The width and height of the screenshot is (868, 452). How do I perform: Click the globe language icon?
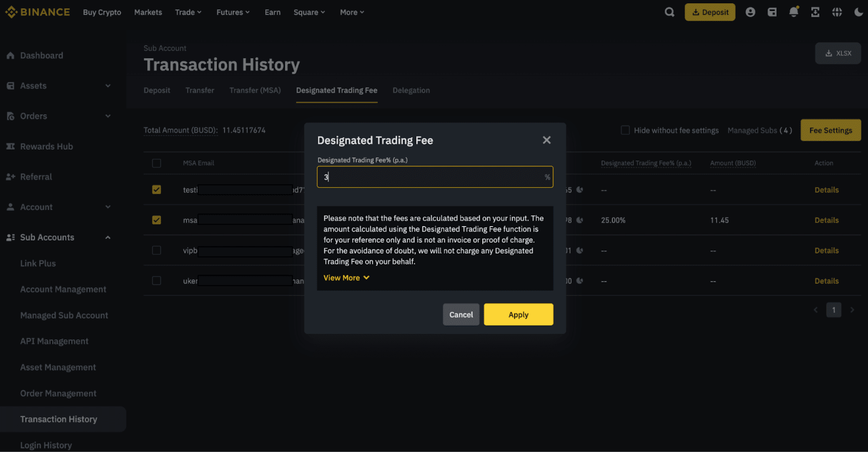pyautogui.click(x=837, y=12)
